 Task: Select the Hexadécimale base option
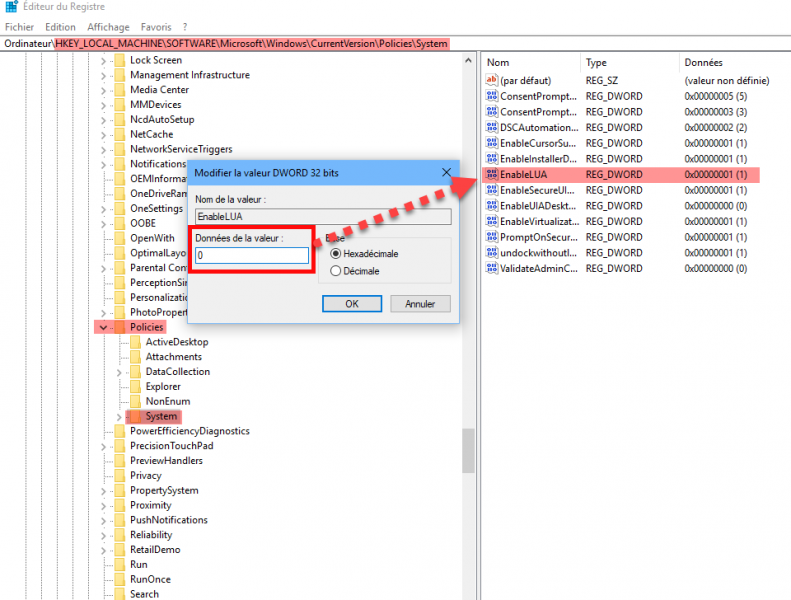click(336, 254)
